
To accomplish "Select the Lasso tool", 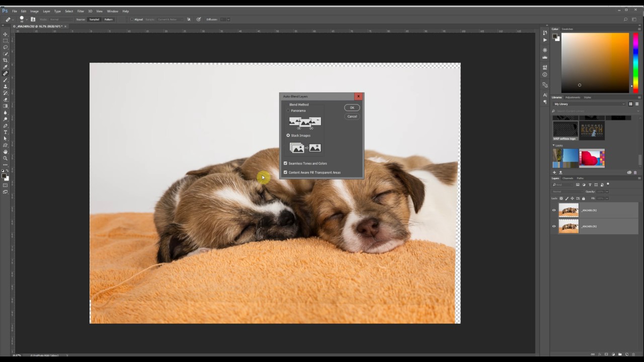I will [6, 47].
